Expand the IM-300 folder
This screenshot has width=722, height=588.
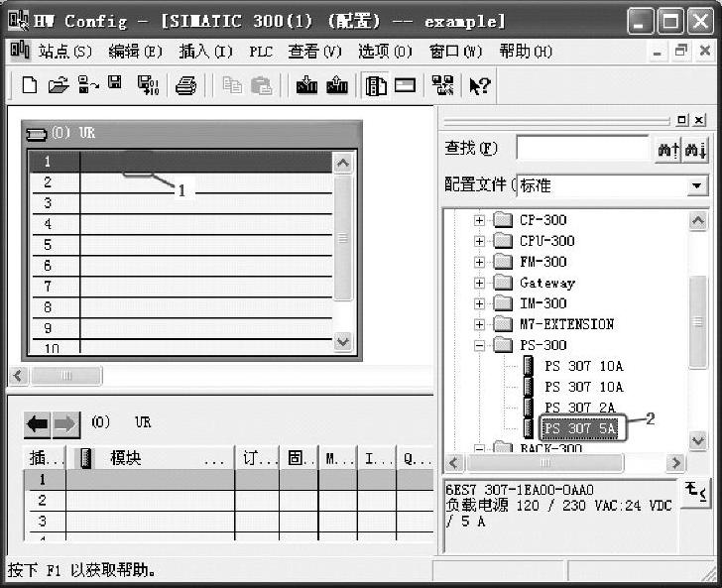(x=479, y=303)
